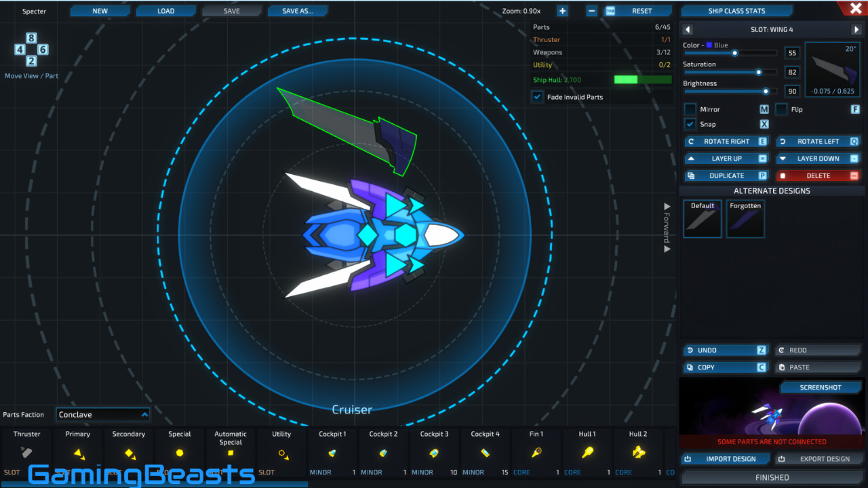Undo the last action
868x488 pixels.
[726, 350]
